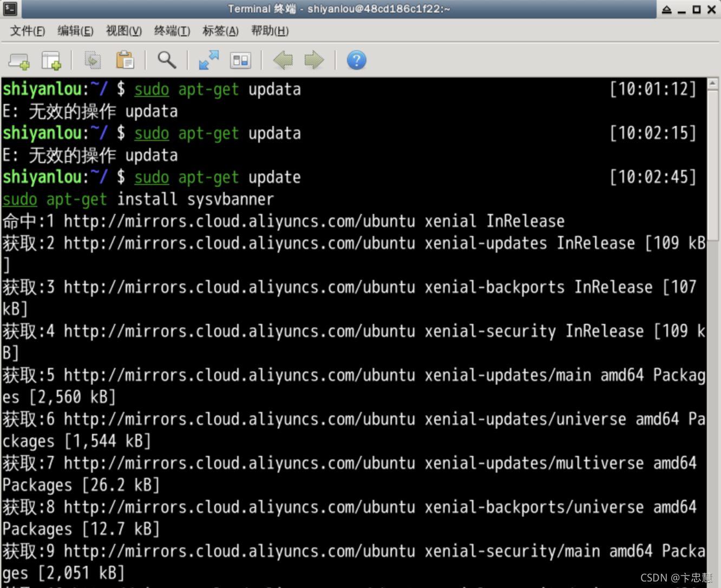Go to next tab arrow
The height and width of the screenshot is (588, 721).
[x=314, y=61]
